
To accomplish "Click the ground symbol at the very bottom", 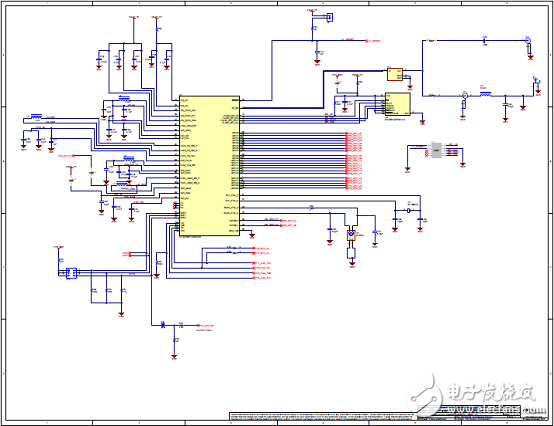I will point(174,356).
